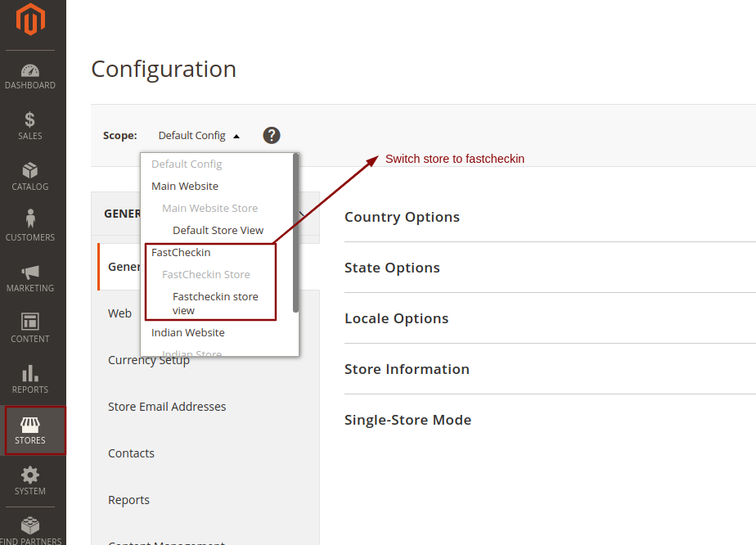Choose Main Website in scope list
This screenshot has height=545, width=756.
(185, 187)
